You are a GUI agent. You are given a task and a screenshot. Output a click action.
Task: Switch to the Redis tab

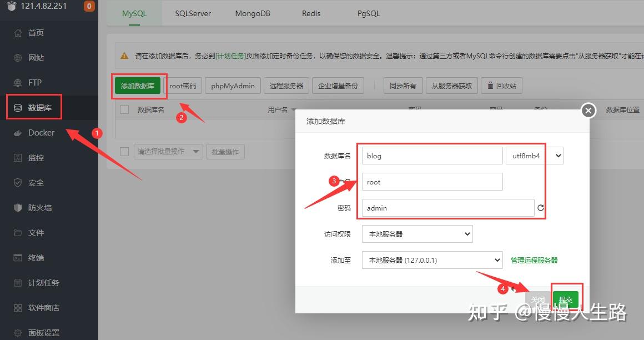311,13
